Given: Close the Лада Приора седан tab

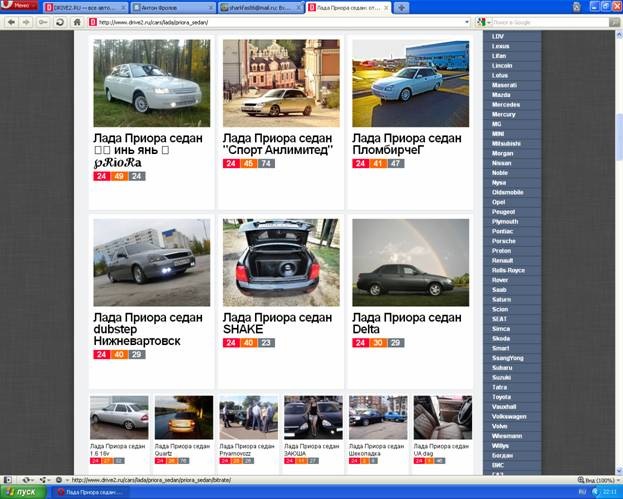Looking at the screenshot, I should click(386, 8).
